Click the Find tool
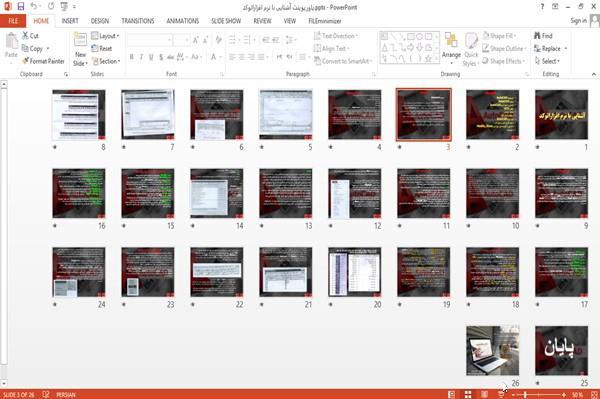This screenshot has width=600, height=399. coord(543,36)
